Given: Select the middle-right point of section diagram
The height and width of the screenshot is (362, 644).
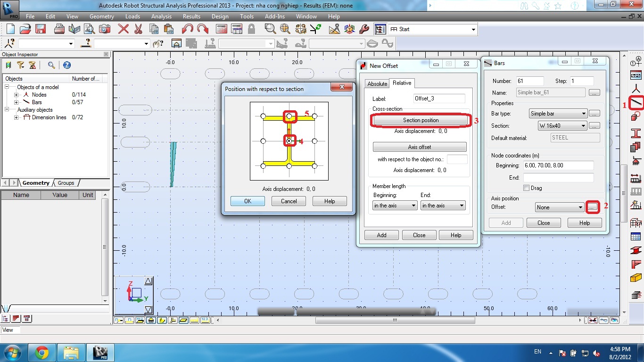Looking at the screenshot, I should (x=315, y=141).
